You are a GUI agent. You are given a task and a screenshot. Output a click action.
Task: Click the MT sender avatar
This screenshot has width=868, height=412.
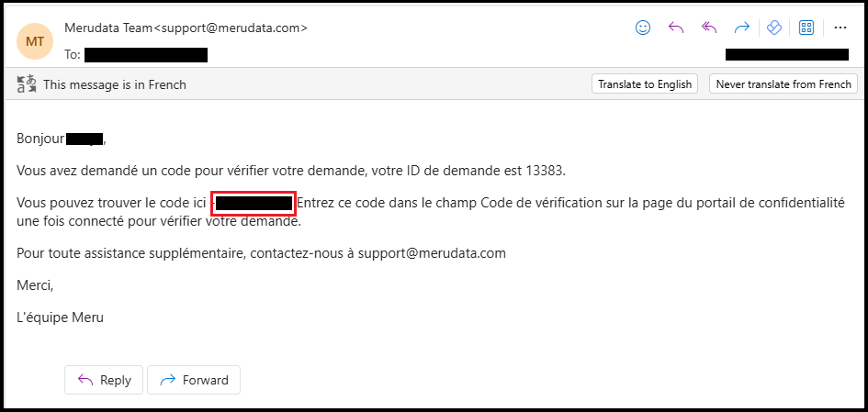(x=35, y=41)
